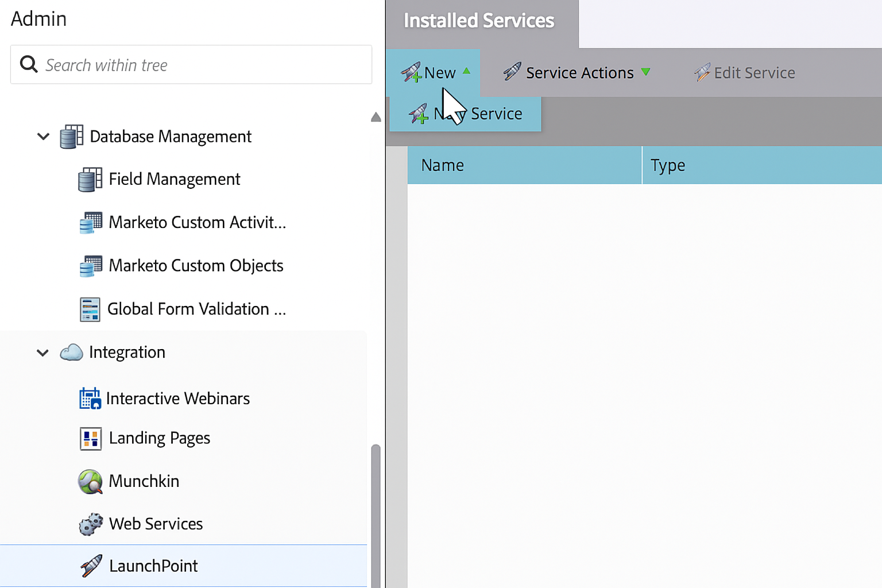Collapse the Integration tree section
The image size is (882, 588).
click(42, 353)
